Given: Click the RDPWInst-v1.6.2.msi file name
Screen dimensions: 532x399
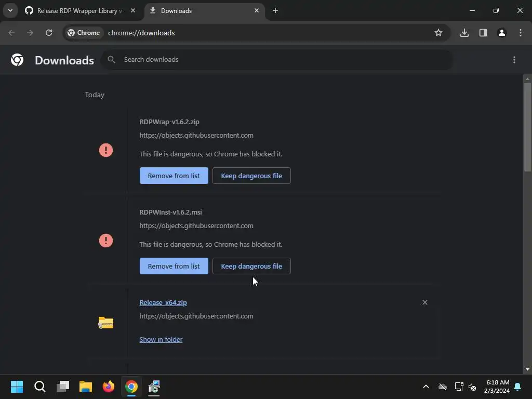Looking at the screenshot, I should [170, 212].
